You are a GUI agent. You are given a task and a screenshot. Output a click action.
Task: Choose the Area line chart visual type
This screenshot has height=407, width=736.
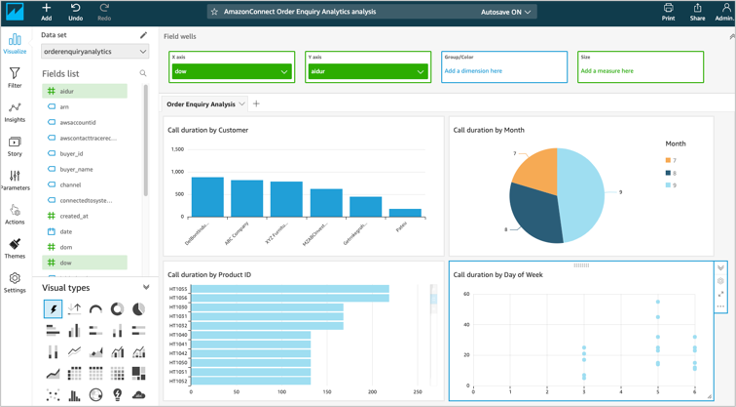[x=53, y=374]
